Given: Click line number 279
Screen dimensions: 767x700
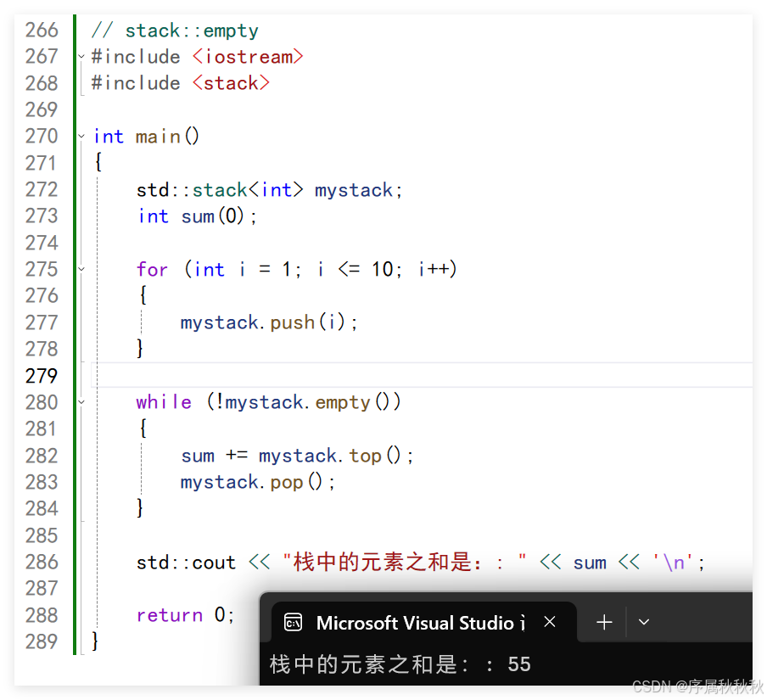Looking at the screenshot, I should (x=42, y=376).
